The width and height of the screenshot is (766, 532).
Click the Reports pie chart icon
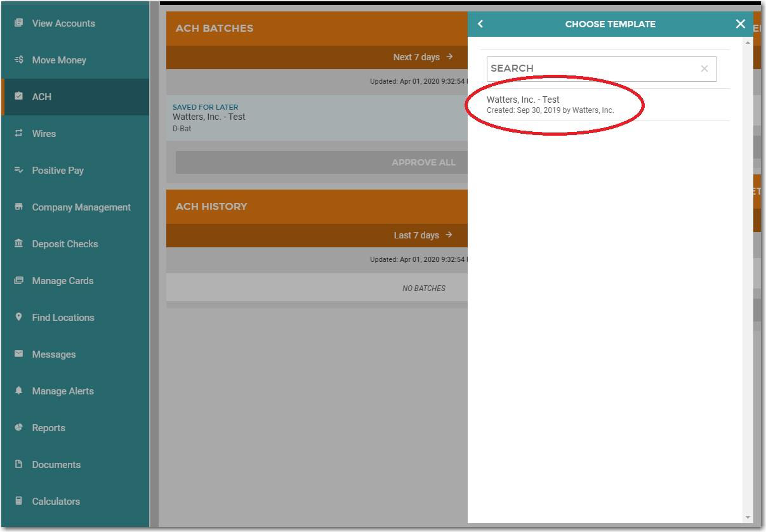pos(19,428)
